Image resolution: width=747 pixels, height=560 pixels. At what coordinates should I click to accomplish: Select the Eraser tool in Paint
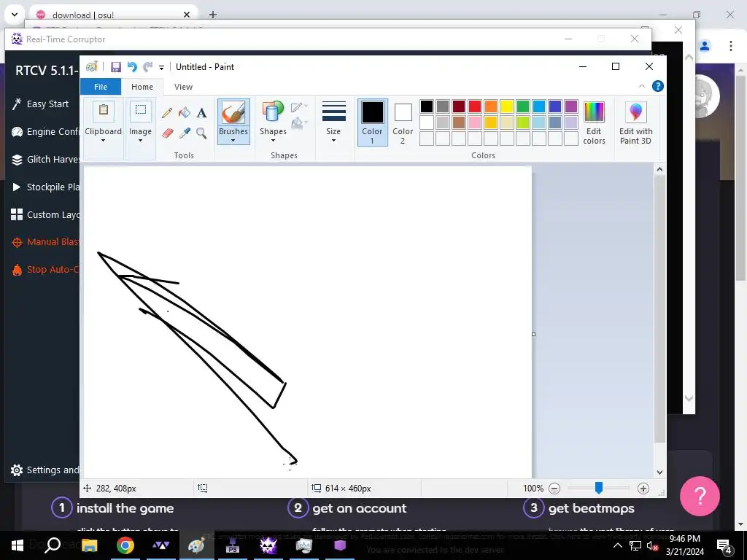(167, 133)
